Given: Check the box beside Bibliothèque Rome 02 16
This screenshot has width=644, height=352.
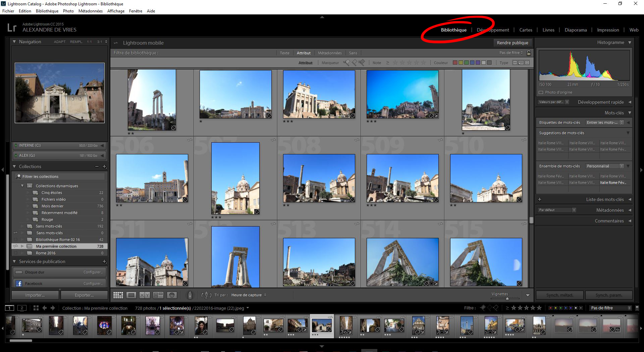Looking at the screenshot, I should pyautogui.click(x=15, y=240).
